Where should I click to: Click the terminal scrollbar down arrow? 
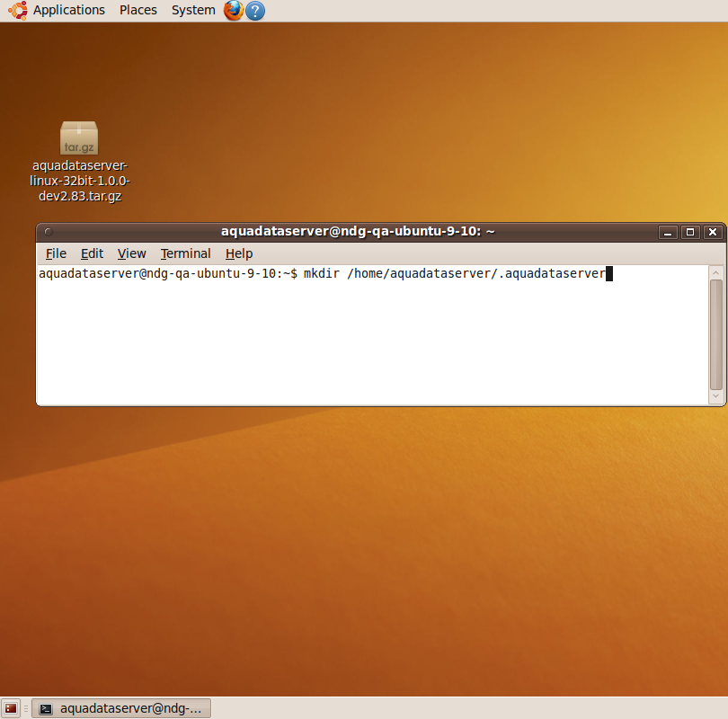[x=716, y=396]
